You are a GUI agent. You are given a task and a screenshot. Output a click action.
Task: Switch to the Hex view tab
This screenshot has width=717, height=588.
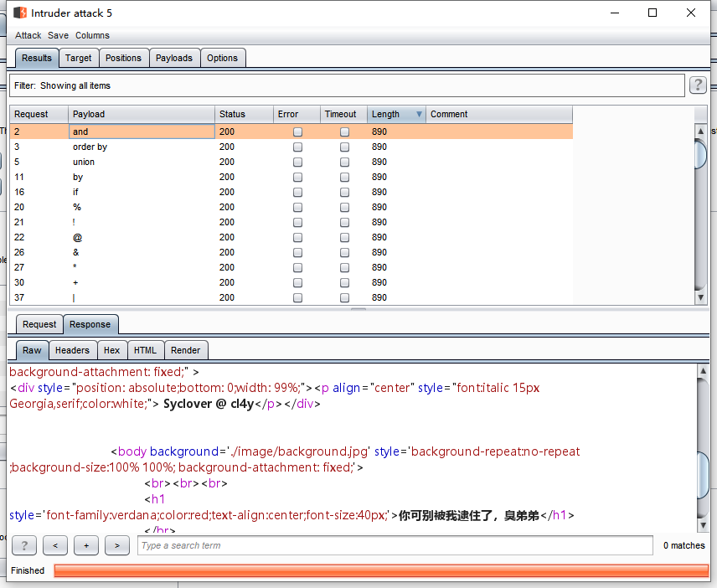tap(111, 350)
